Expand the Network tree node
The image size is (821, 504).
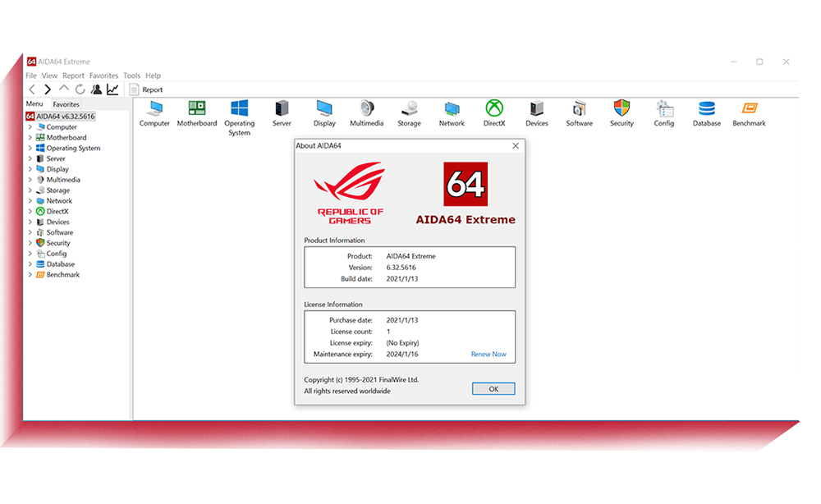[30, 201]
